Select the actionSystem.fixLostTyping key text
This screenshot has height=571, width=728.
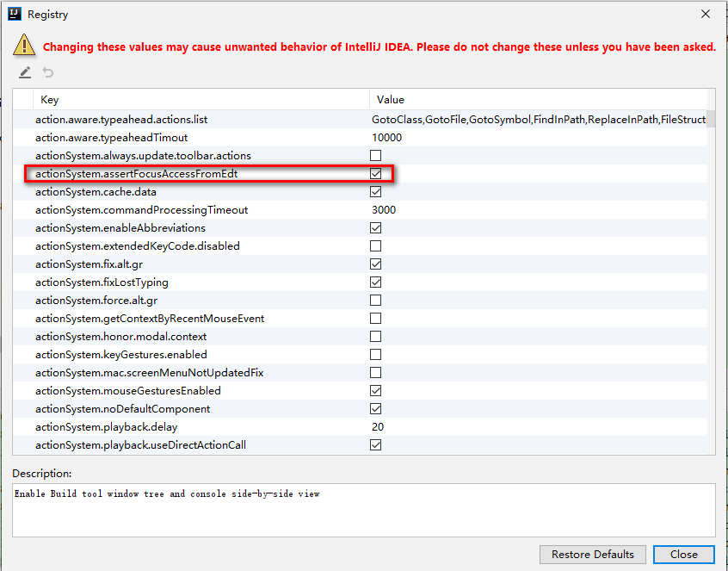click(102, 282)
